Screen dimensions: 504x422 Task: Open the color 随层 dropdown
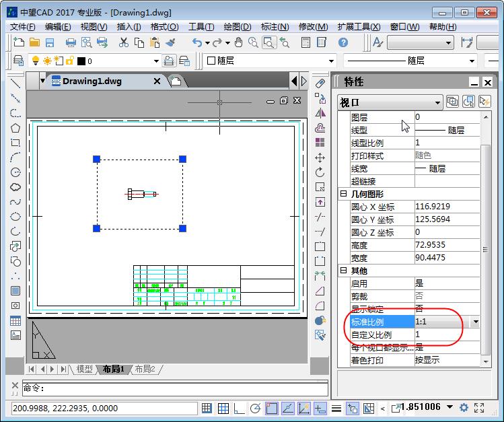[331, 61]
